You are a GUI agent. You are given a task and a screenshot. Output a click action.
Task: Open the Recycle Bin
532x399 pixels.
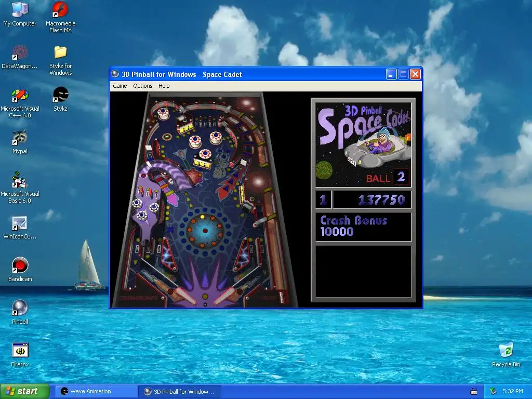pos(506,355)
